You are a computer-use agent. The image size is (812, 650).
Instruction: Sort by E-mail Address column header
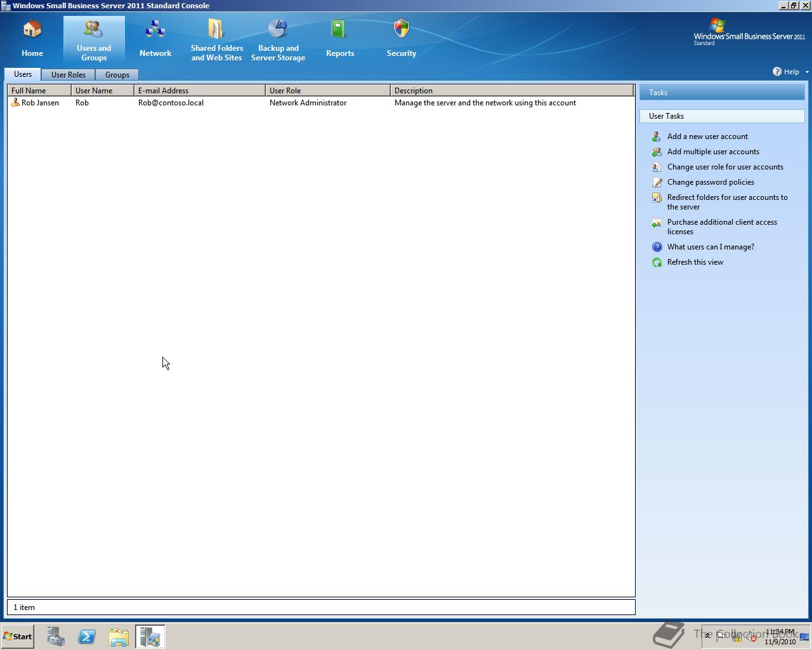pos(200,91)
